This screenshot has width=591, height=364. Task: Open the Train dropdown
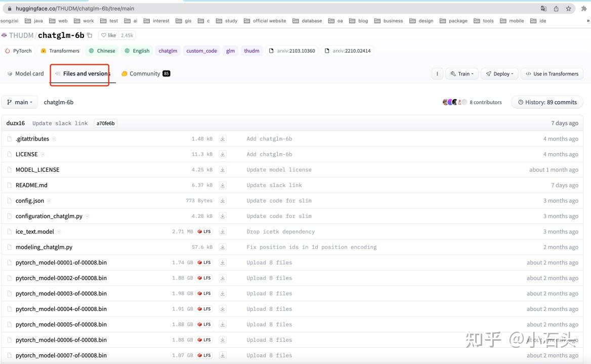click(x=461, y=73)
